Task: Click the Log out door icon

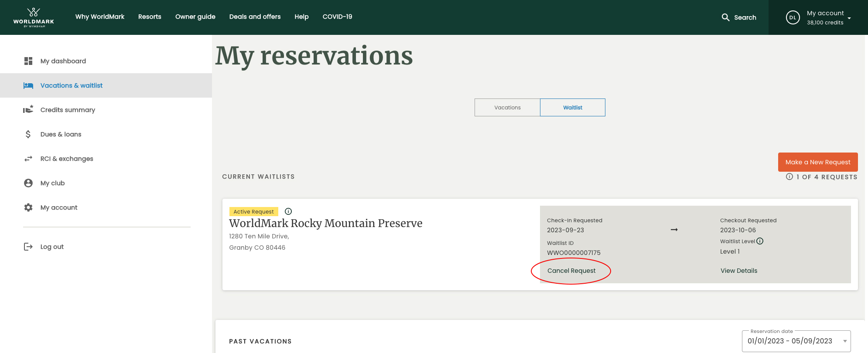Action: tap(28, 247)
